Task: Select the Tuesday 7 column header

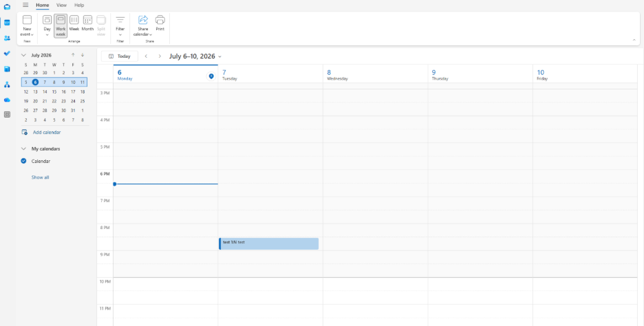Action: click(x=270, y=74)
